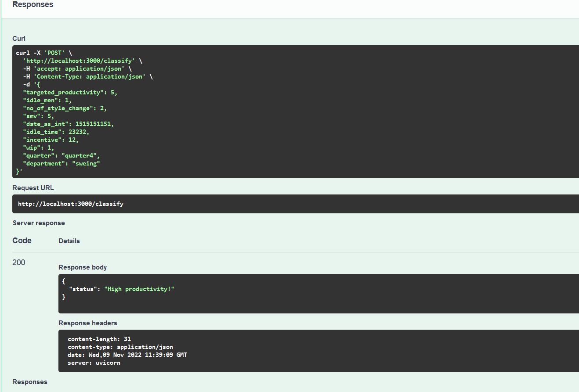The height and width of the screenshot is (392, 579).
Task: Click the Response body label
Action: 83,267
